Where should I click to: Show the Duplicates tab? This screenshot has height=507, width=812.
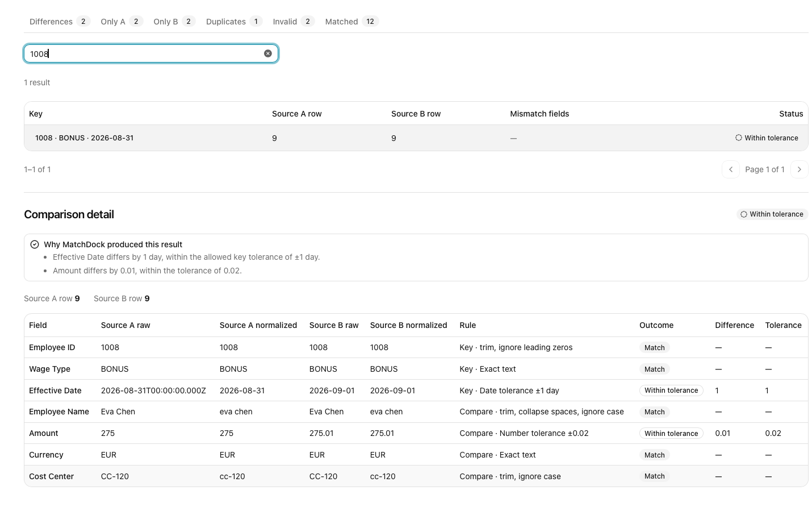click(x=234, y=22)
